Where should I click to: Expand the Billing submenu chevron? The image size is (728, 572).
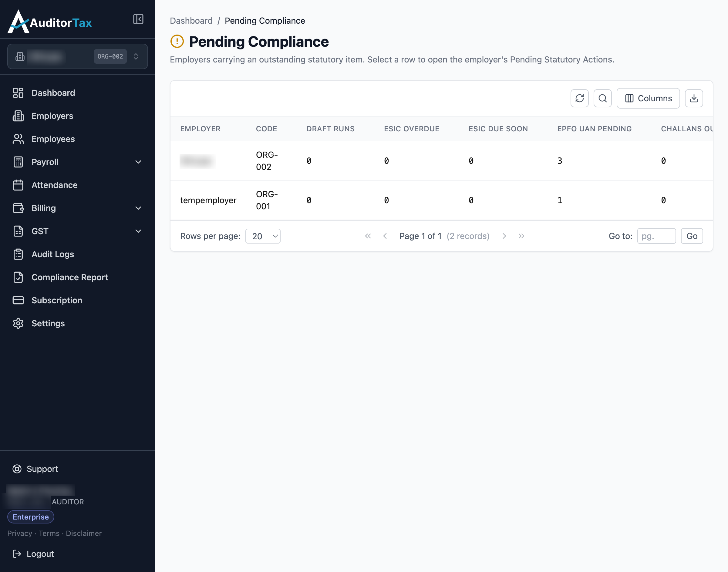(138, 208)
